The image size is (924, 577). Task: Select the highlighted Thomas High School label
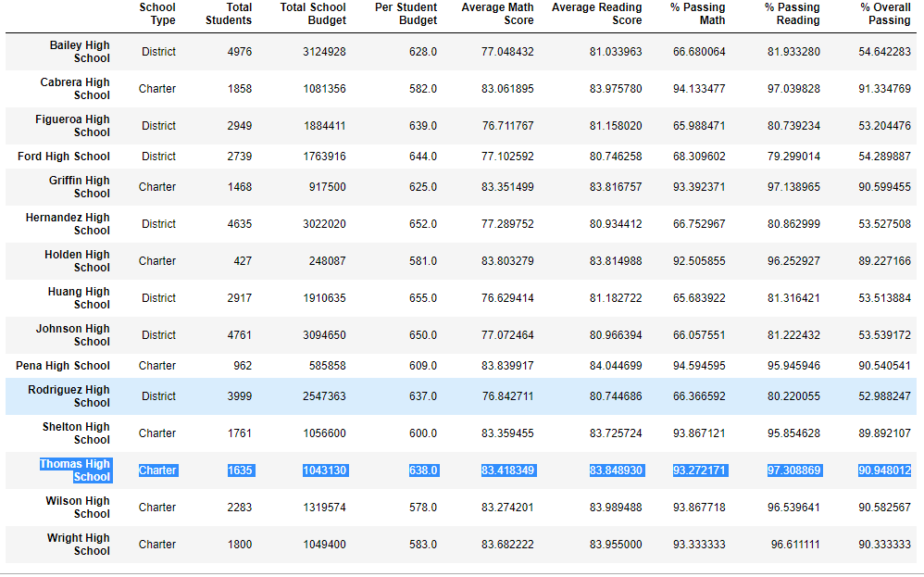point(76,470)
